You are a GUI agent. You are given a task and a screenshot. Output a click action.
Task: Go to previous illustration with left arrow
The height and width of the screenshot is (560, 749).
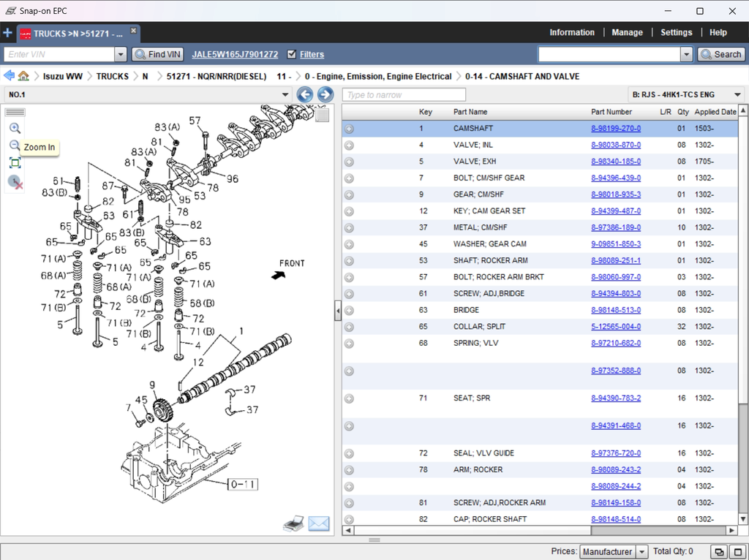[305, 94]
